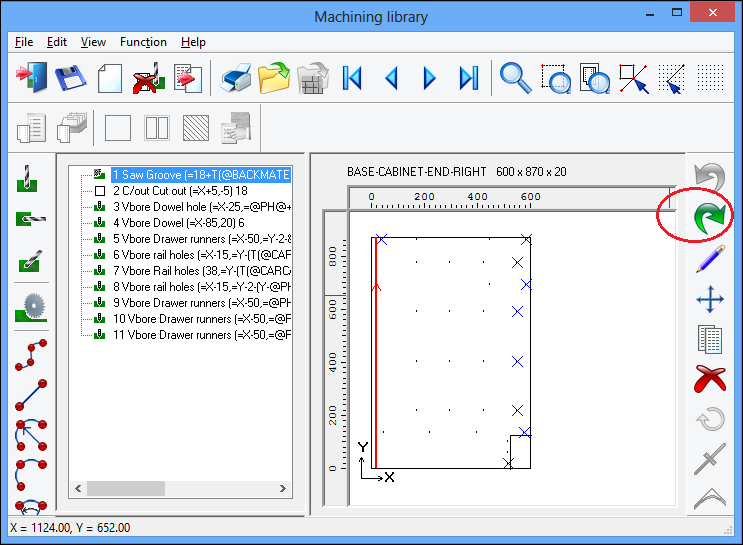Open the File menu
This screenshot has height=545, width=743.
click(x=24, y=42)
